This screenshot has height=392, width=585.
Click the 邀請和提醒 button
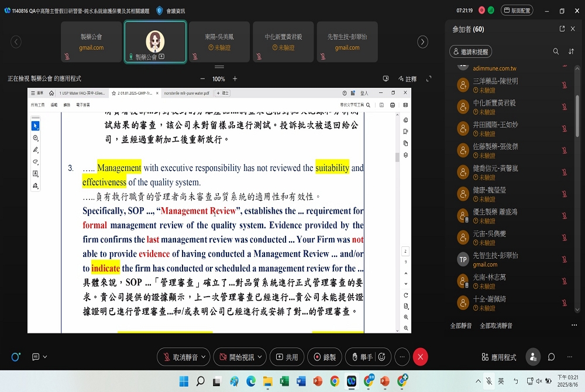[x=470, y=51]
